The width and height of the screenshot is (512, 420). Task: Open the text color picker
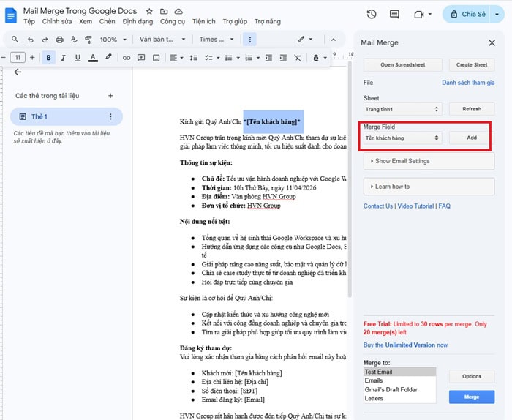93,58
